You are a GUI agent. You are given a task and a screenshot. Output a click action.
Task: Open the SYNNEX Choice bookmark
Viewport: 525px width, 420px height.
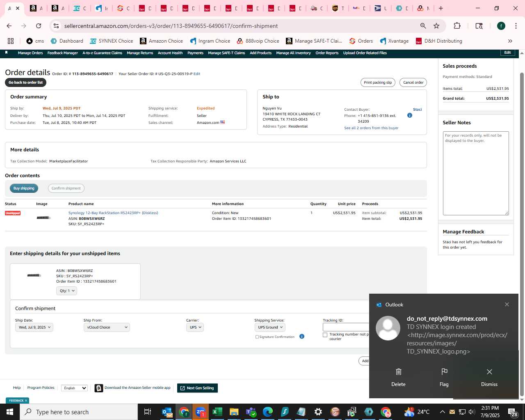coord(112,41)
